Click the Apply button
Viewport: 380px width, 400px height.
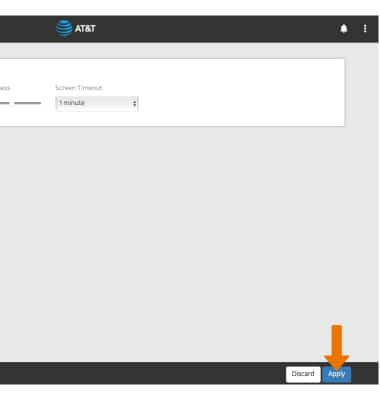point(336,374)
